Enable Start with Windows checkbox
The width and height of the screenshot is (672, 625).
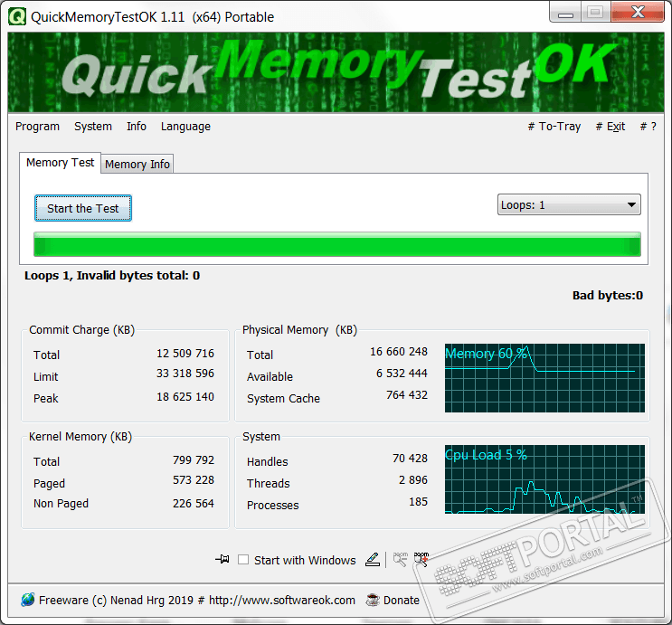pyautogui.click(x=243, y=559)
